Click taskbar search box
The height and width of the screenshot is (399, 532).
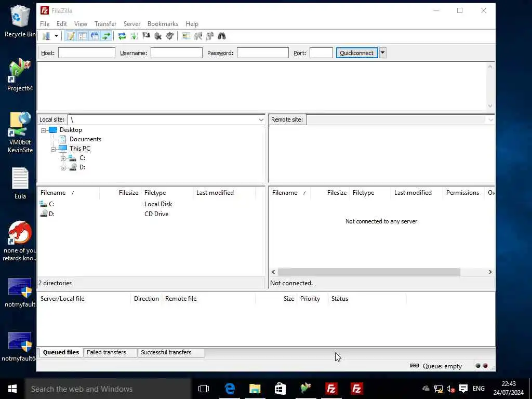[108, 389]
